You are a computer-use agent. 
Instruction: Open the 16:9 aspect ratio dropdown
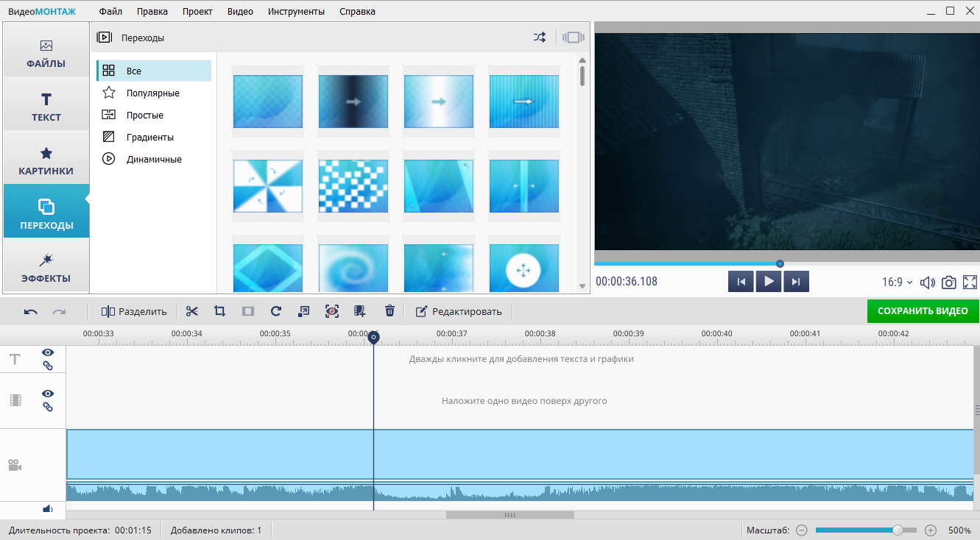897,282
